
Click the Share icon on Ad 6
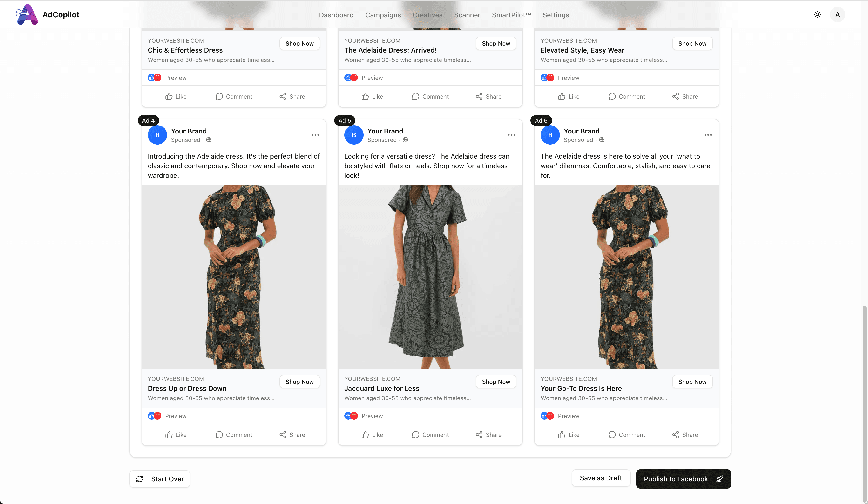675,435
